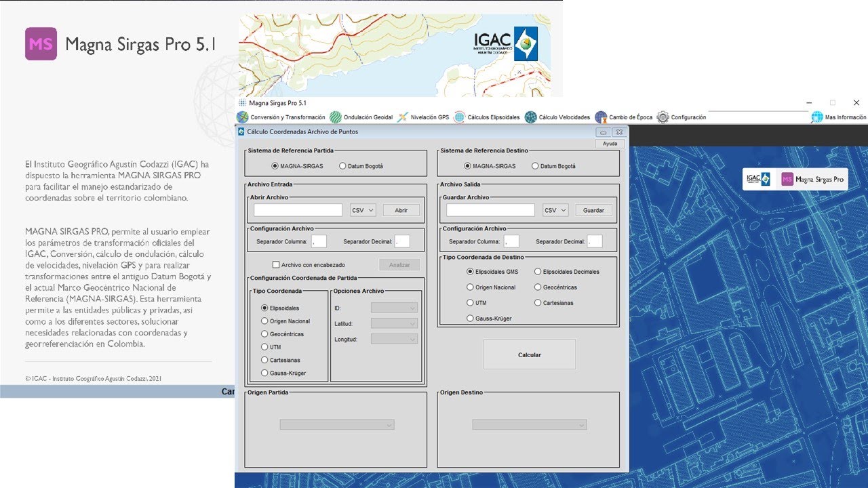Select Datum Bogotá in Sistema de Referencia Destino
Image resolution: width=868 pixels, height=488 pixels.
coord(535,166)
